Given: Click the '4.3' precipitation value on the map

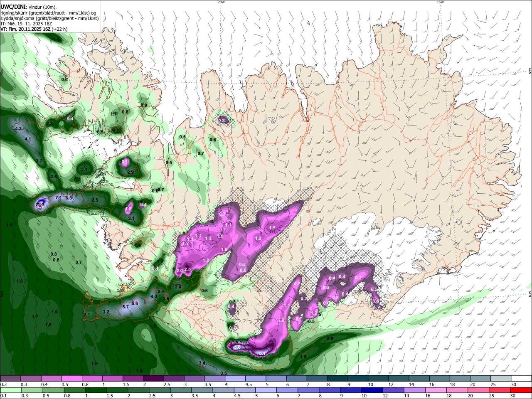Looking at the screenshot, I should pos(18,129).
